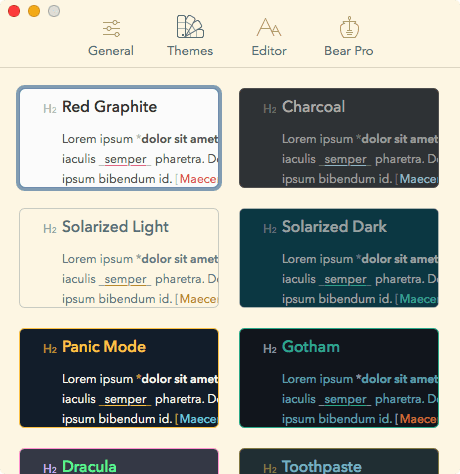Choose the Charcoal theme preview
Image resolution: width=460 pixels, height=474 pixels.
coord(339,138)
